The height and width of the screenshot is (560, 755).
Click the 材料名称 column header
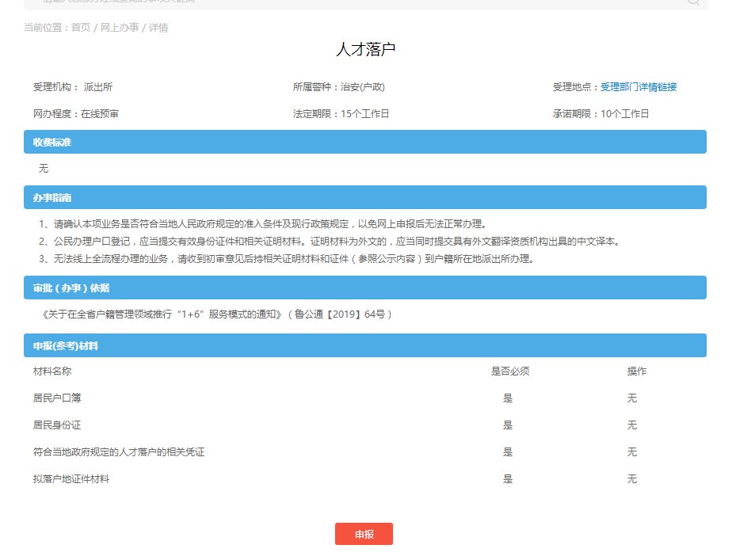(52, 371)
